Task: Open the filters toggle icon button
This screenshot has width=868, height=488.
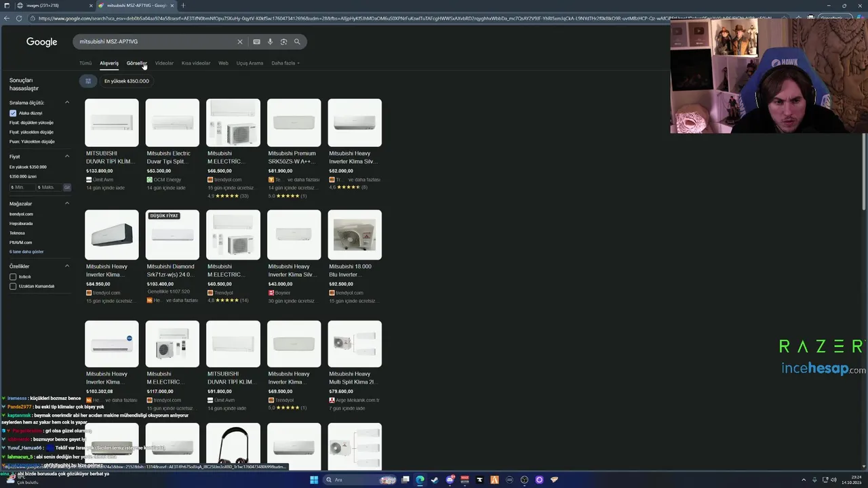Action: 87,81
